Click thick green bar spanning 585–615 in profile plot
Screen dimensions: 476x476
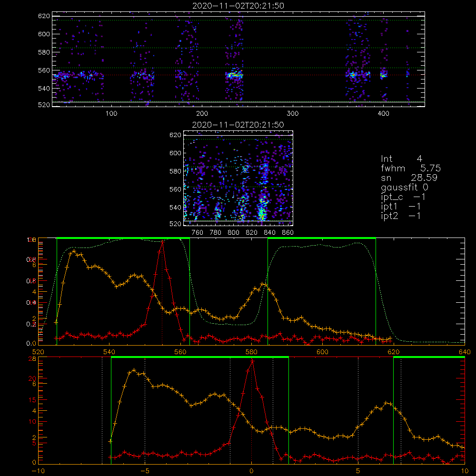pyautogui.click(x=322, y=238)
